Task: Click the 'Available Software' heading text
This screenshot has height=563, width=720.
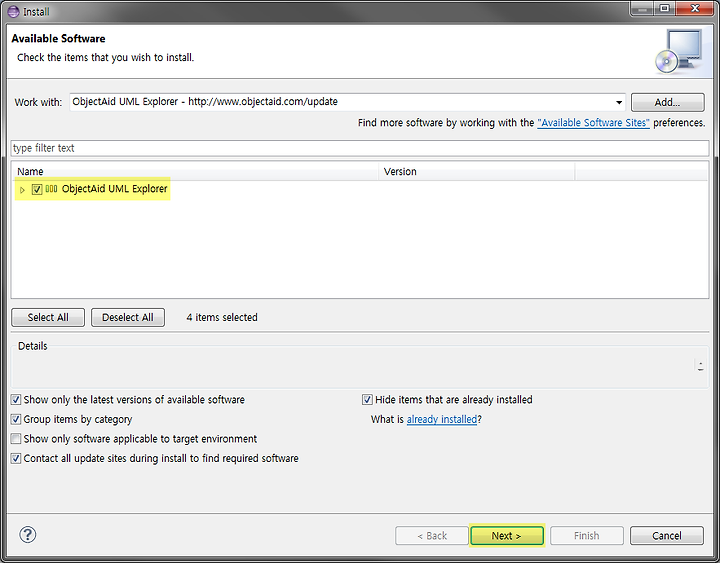Action: (x=58, y=39)
